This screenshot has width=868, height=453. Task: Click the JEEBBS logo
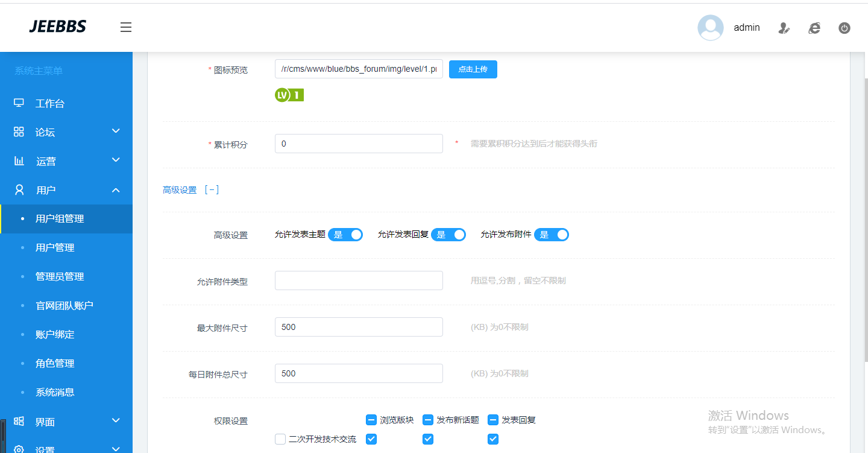(57, 27)
